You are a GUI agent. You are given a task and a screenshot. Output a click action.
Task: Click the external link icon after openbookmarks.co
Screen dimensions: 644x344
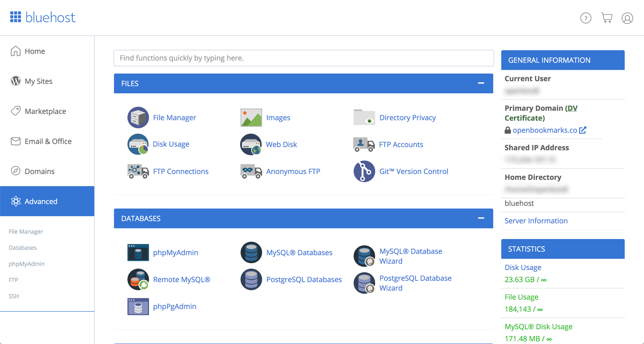tap(583, 130)
